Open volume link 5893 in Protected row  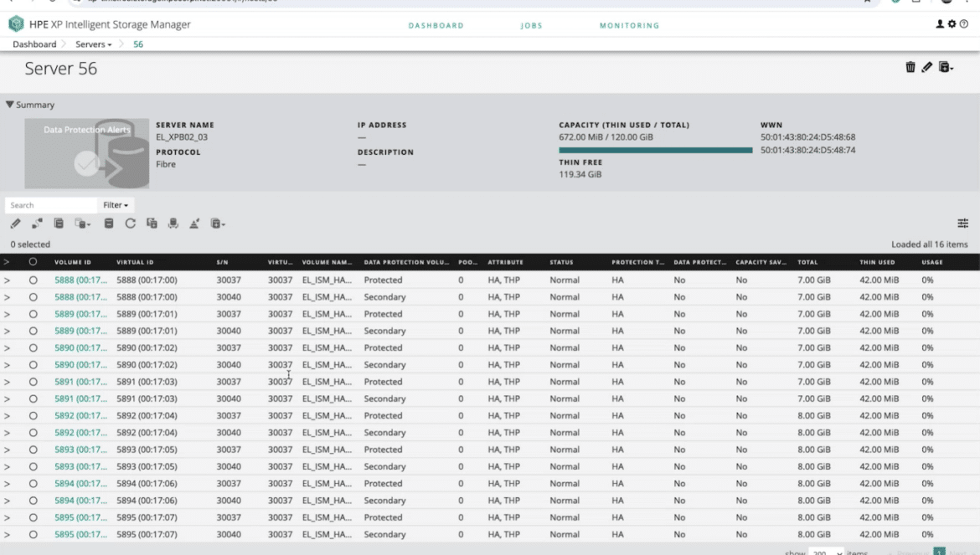[x=80, y=450]
